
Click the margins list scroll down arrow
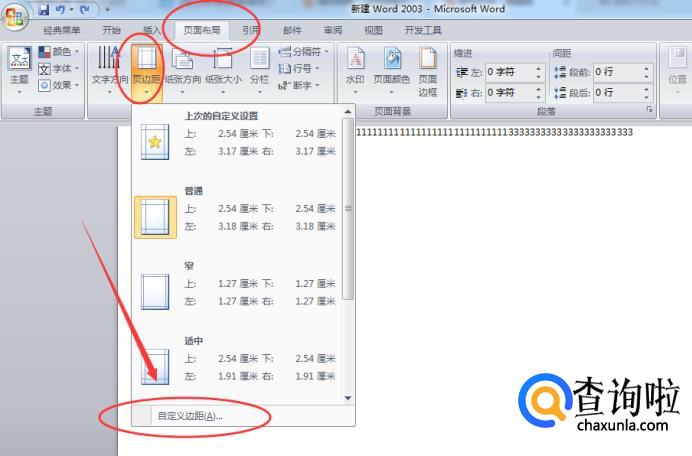[348, 398]
